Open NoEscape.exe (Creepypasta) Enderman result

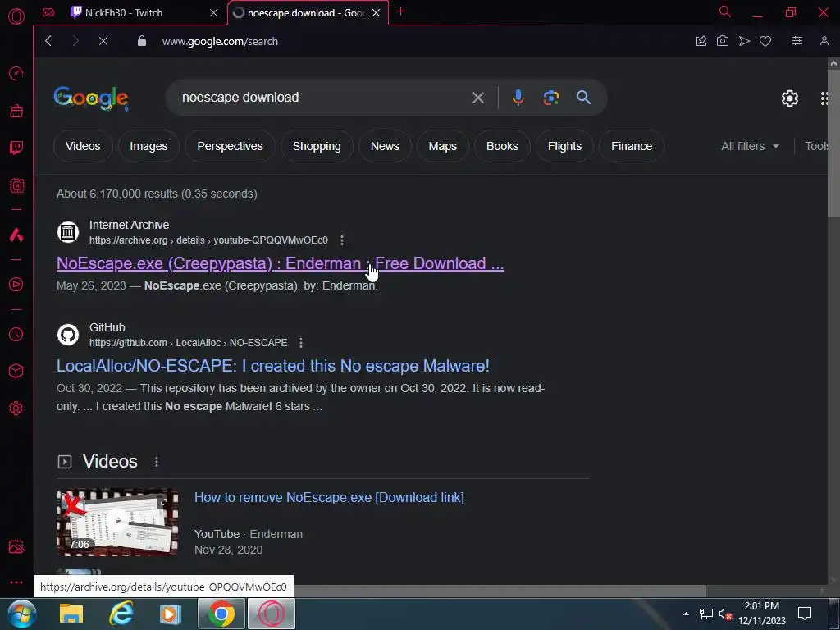[x=281, y=263]
